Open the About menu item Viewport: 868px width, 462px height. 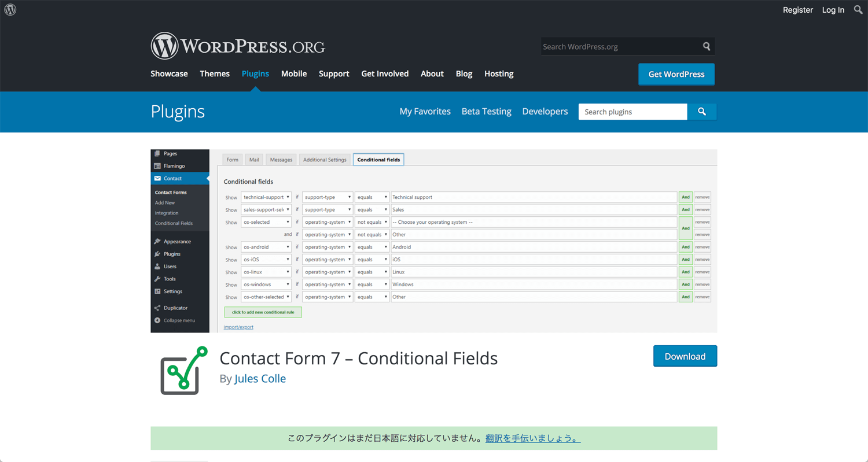[x=432, y=73]
